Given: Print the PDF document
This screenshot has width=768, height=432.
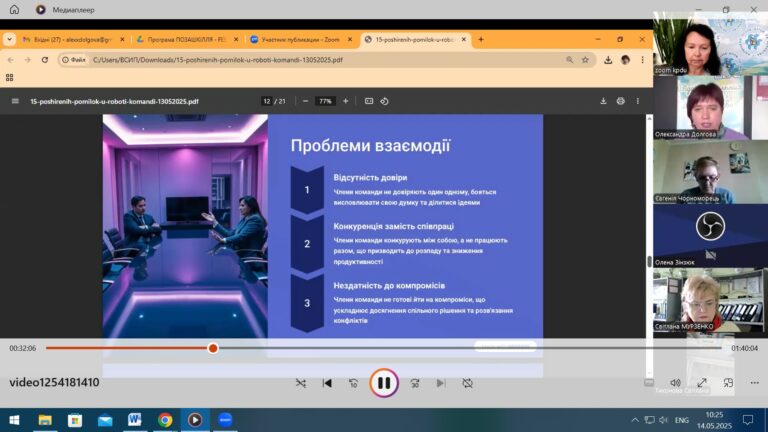Looking at the screenshot, I should pyautogui.click(x=621, y=101).
